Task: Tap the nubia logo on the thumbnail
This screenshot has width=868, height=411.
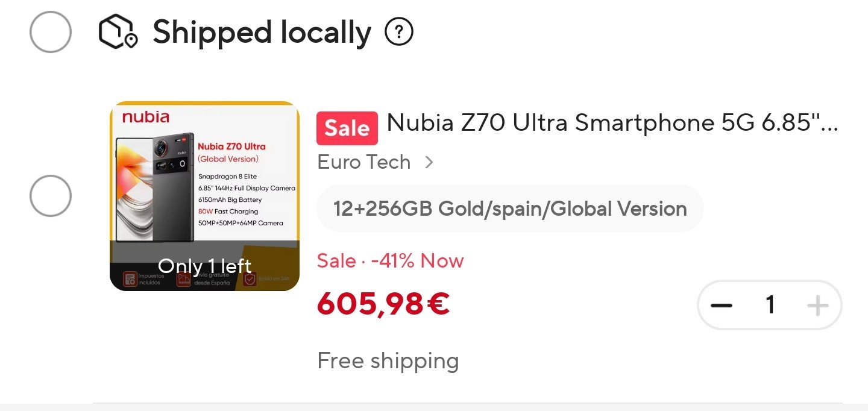Action: [146, 117]
